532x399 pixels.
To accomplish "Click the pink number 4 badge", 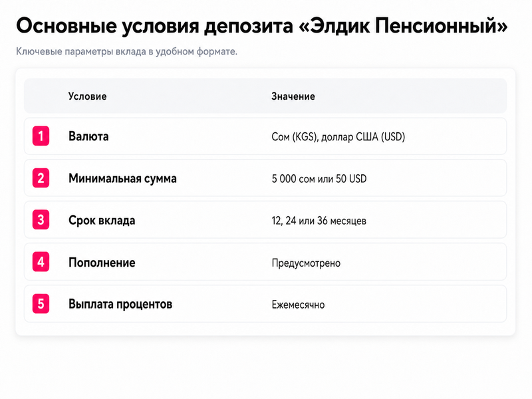I will pyautogui.click(x=41, y=262).
